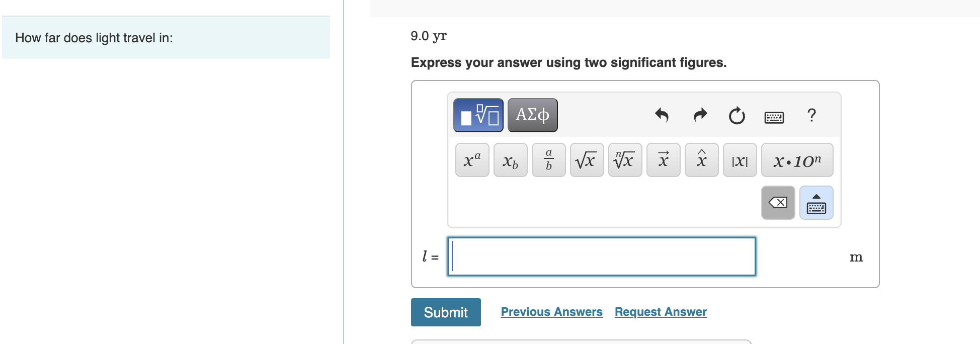The height and width of the screenshot is (344, 980).
Task: Open the Greek symbols (ΑΣφ) palette
Action: pyautogui.click(x=532, y=115)
